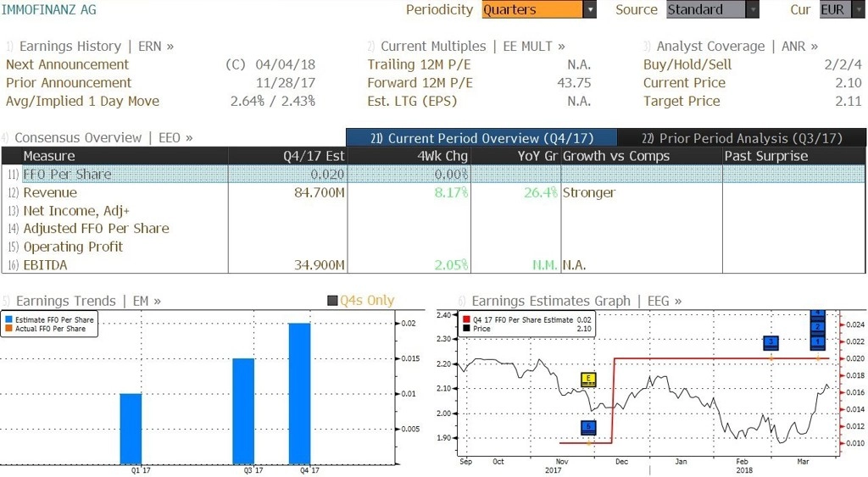Switch to Current Period Overview (Q4/17) tab
Screen dimensions: 868x477
(x=481, y=138)
